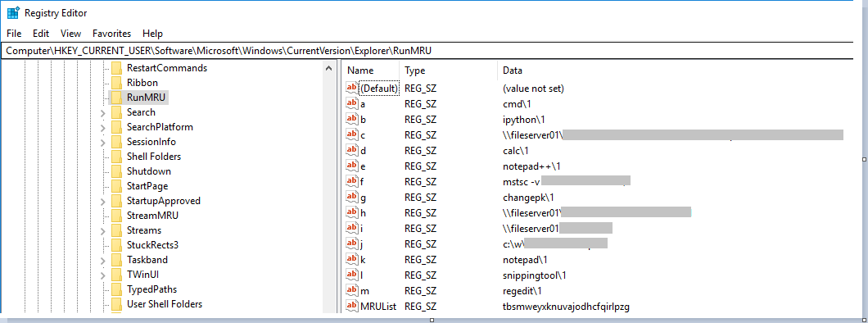
Task: Select the SessionInfo folder icon
Action: click(116, 142)
